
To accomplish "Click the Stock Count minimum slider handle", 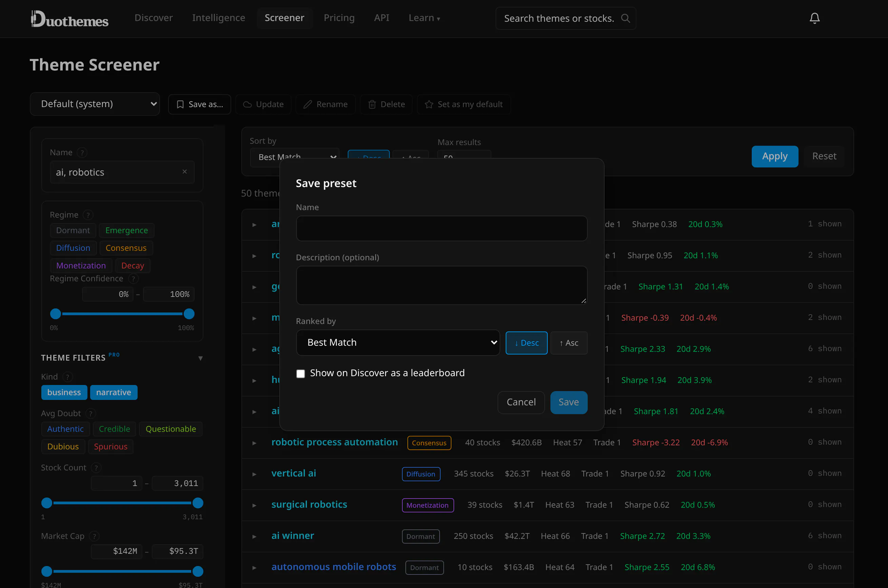I will [x=46, y=503].
